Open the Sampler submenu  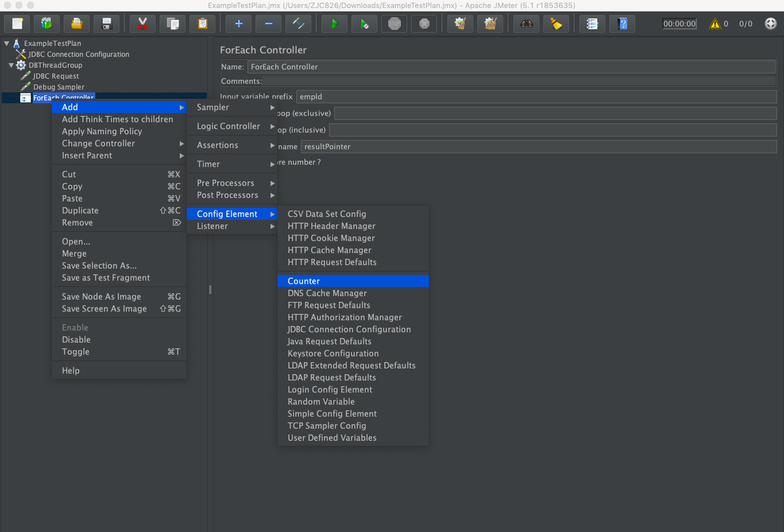(232, 107)
